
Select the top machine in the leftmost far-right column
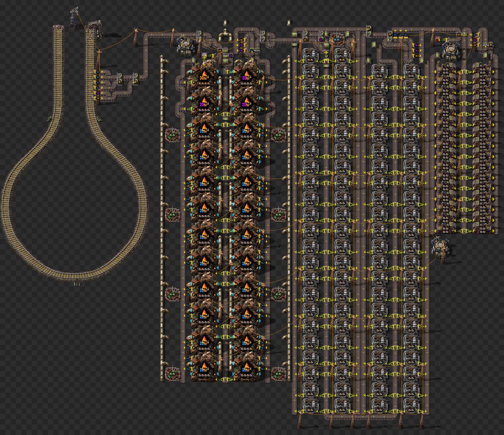tap(445, 69)
